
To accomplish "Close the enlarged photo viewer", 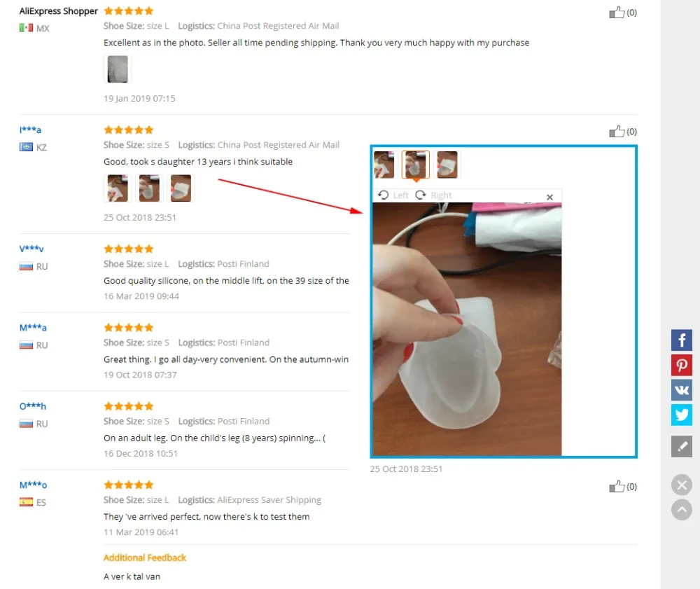I will 549,197.
